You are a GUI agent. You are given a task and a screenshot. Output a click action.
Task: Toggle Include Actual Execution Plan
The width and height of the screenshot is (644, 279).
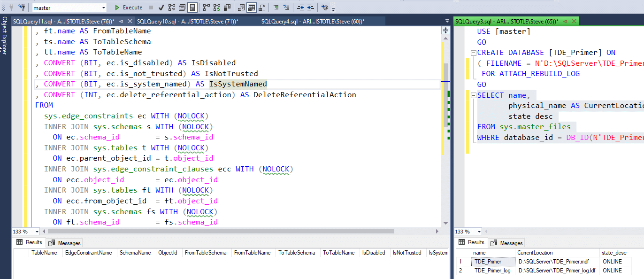coord(206,8)
